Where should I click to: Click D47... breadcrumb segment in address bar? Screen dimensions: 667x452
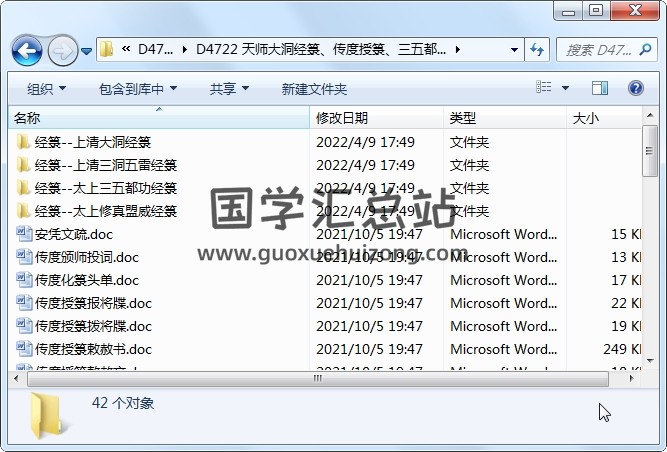click(x=155, y=50)
